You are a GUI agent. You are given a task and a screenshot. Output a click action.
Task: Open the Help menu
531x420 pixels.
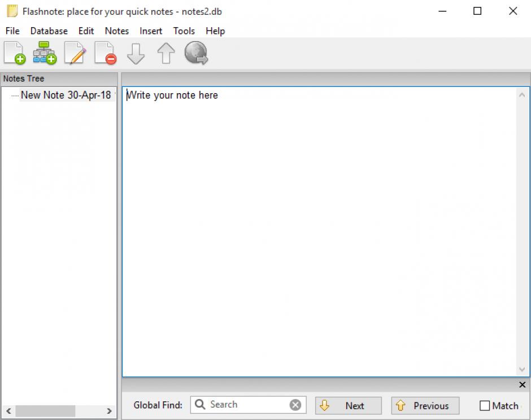(215, 31)
